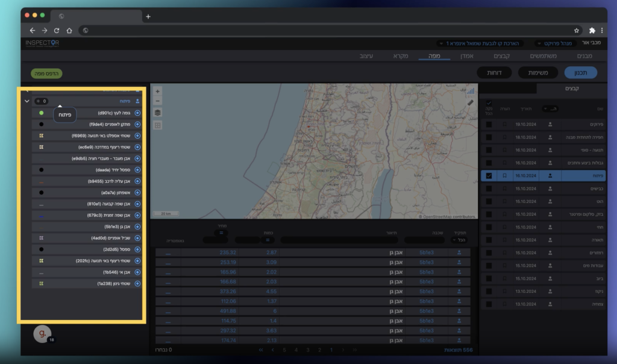
Task: Open the מקרא tab
Action: click(401, 56)
